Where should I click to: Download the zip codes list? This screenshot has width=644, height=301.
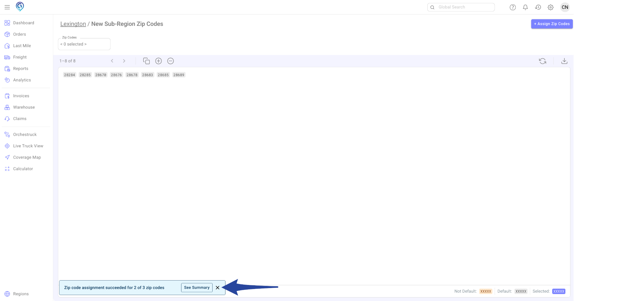tap(564, 61)
